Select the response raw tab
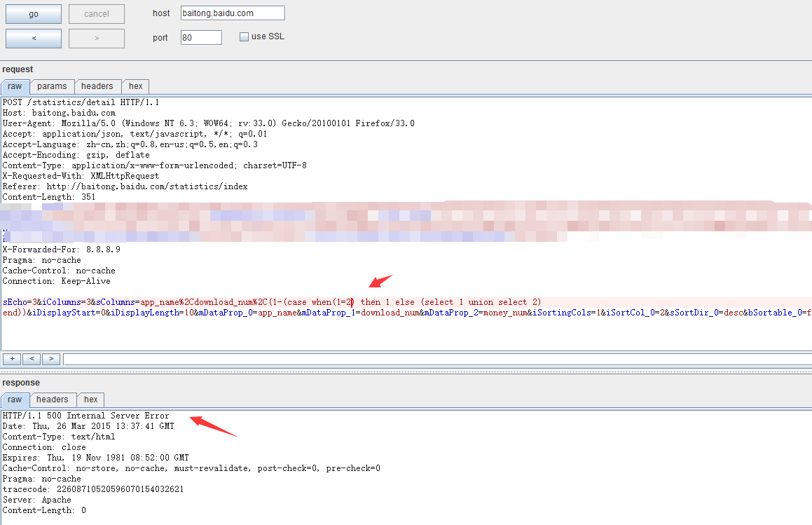Screen dimensions: 812x525 coord(15,400)
